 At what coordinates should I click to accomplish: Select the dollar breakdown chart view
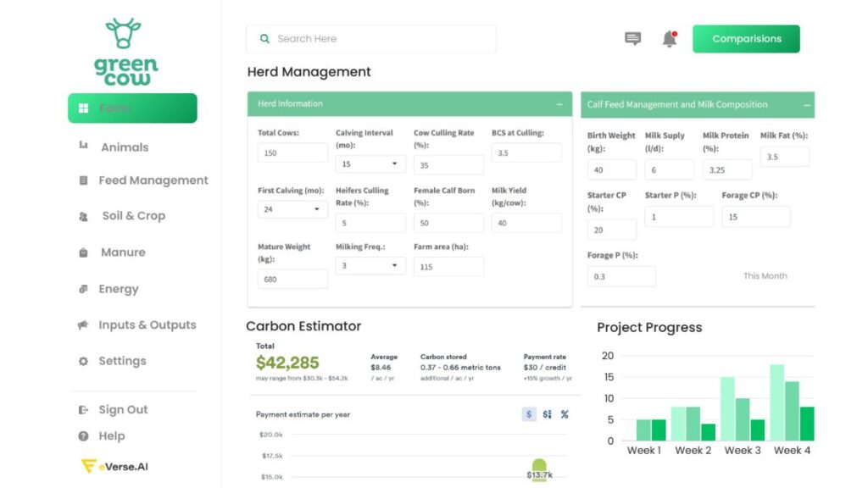(x=547, y=414)
